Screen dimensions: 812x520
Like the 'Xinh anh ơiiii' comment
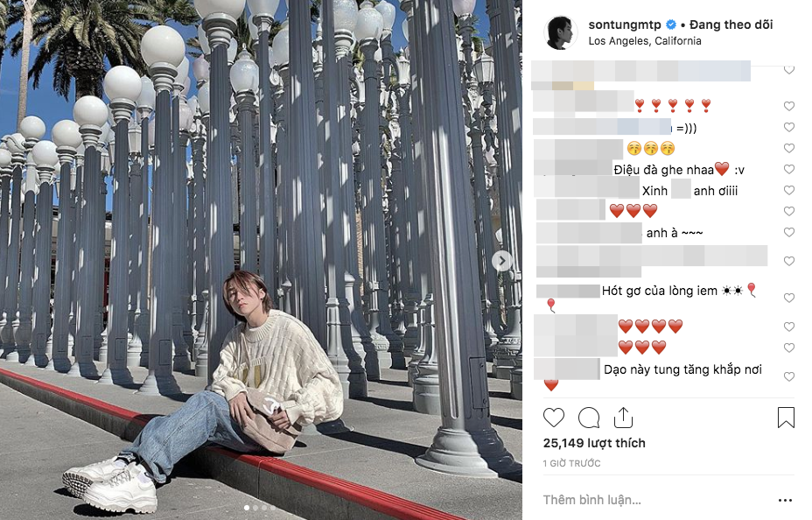[788, 190]
